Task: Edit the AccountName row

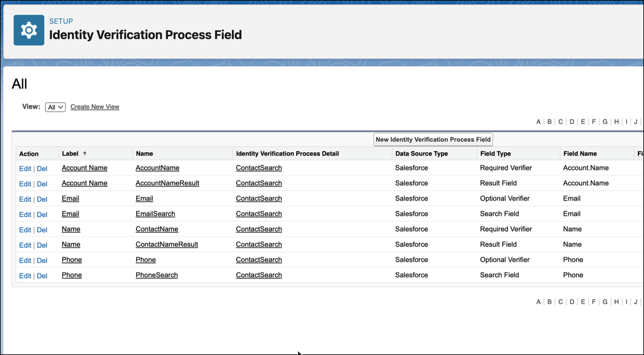Action: (x=25, y=168)
